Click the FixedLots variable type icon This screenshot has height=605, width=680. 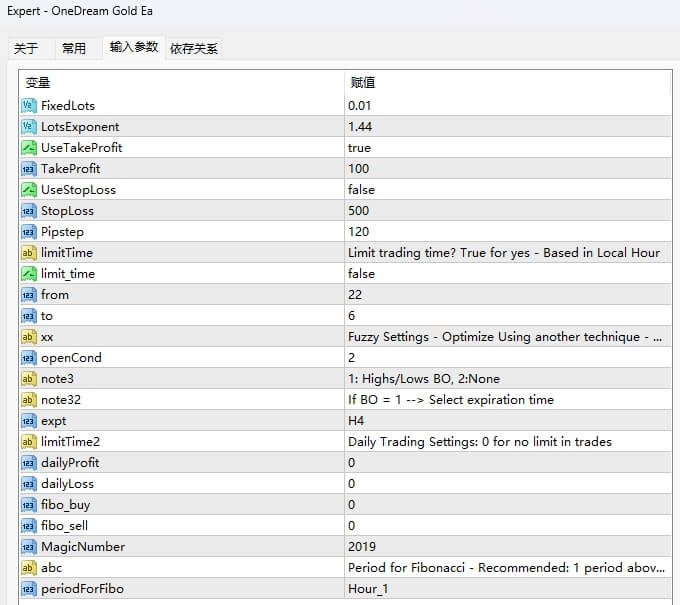29,106
